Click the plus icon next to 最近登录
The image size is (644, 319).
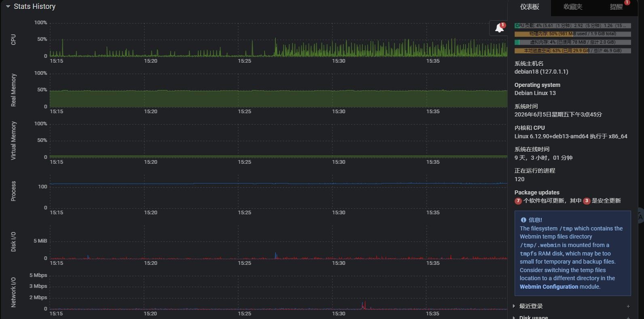[628, 306]
